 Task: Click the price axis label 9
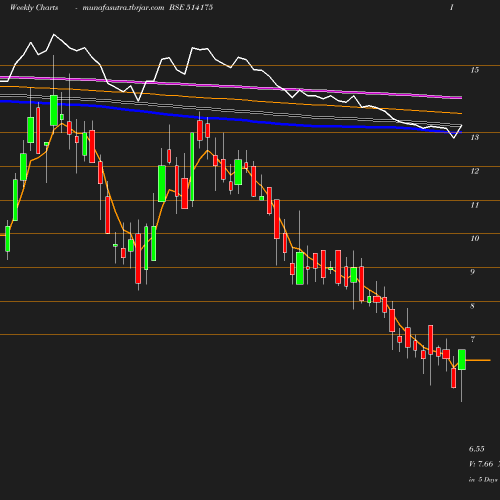472,272
